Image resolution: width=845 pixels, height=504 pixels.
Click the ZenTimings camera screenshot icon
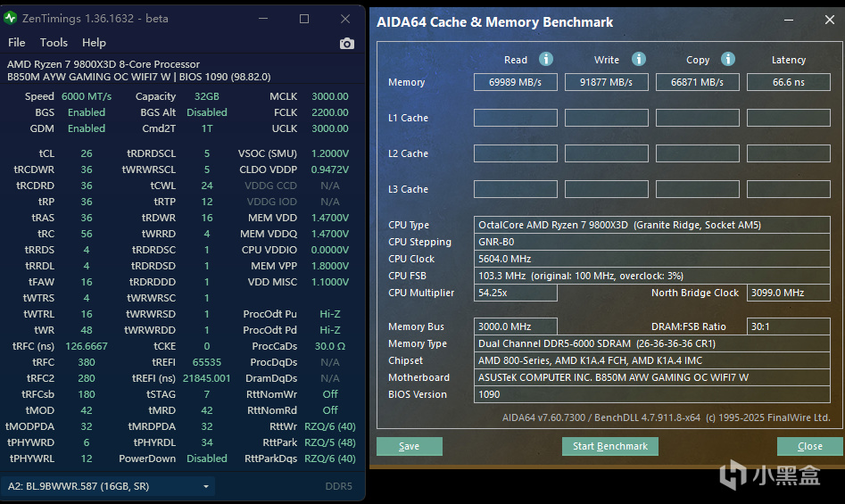[x=347, y=43]
